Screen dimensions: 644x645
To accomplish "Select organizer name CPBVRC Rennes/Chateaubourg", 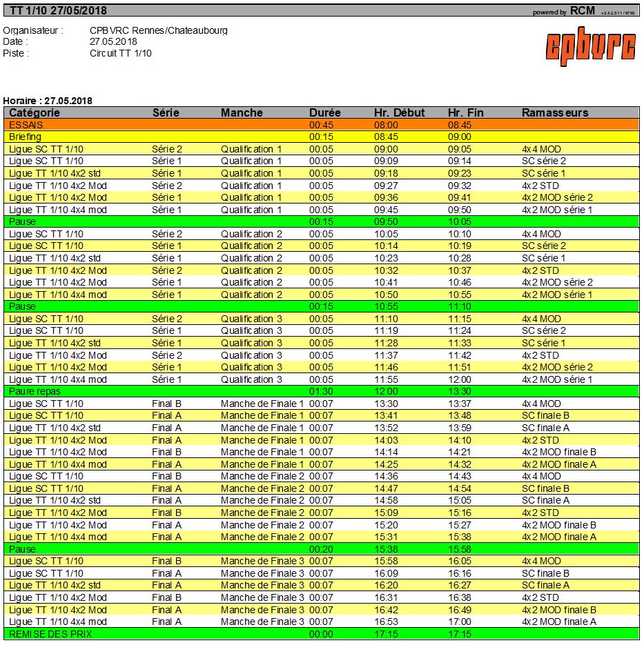I will (x=158, y=30).
